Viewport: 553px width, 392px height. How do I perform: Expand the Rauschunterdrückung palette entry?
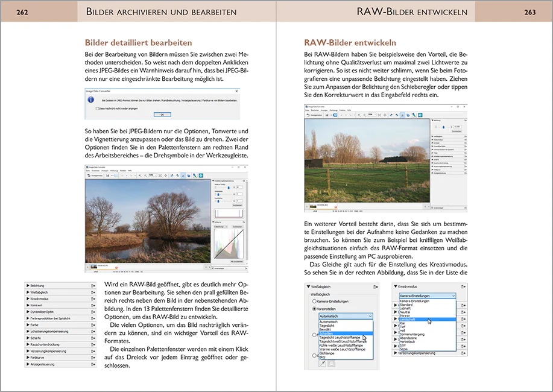pos(28,344)
